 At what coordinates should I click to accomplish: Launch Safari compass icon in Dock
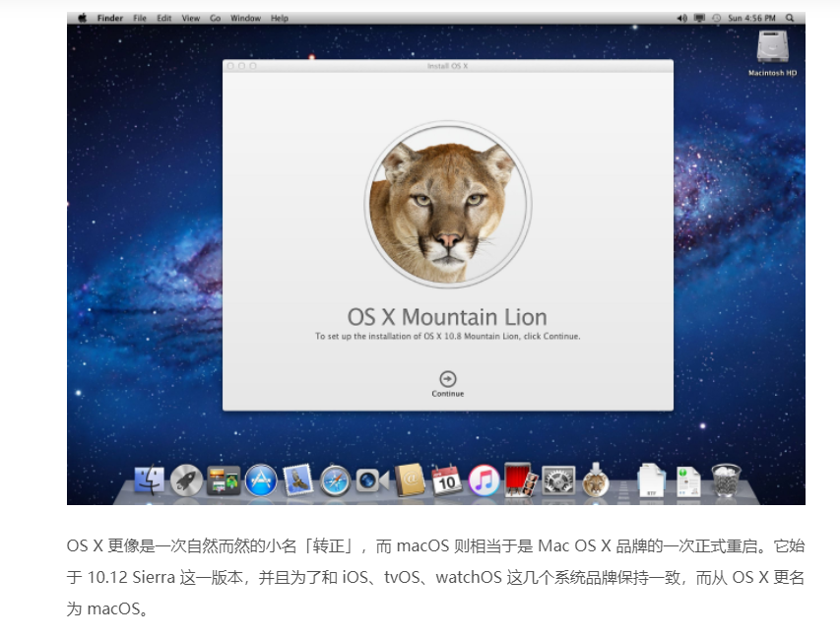tap(335, 480)
